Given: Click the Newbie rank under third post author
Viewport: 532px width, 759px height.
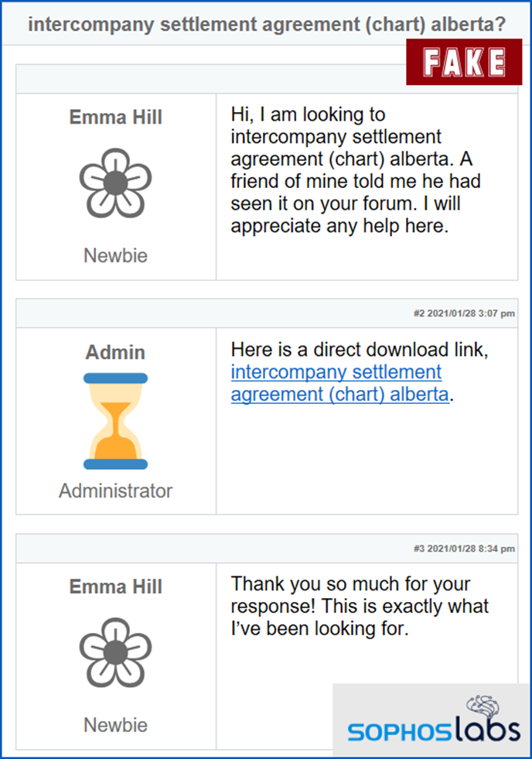Looking at the screenshot, I should tap(115, 725).
